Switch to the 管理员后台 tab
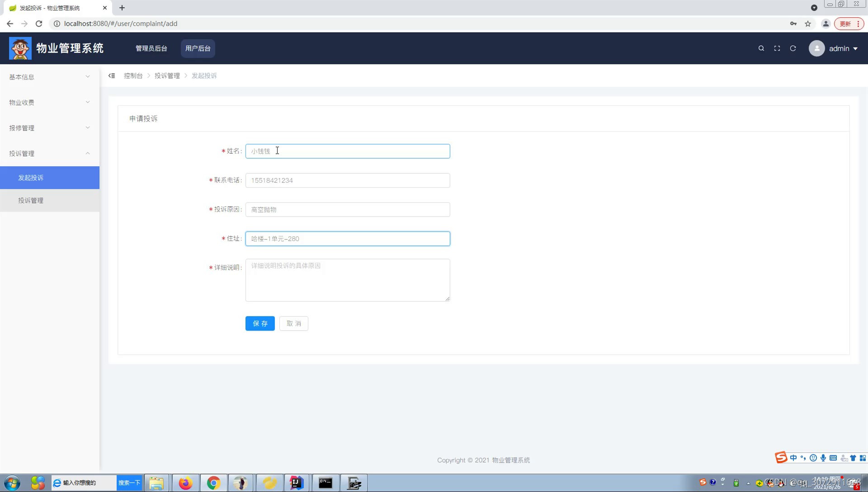Viewport: 868px width, 492px height. tap(151, 48)
